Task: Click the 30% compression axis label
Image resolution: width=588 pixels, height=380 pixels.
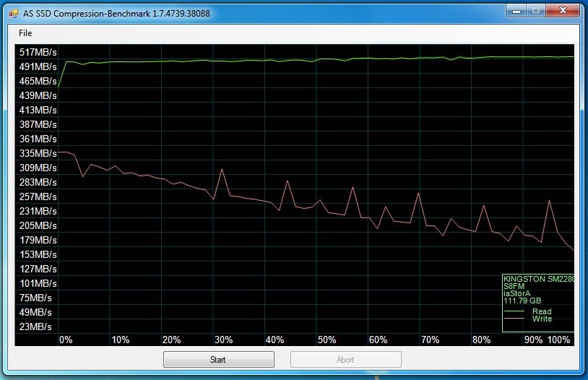Action: coord(223,340)
